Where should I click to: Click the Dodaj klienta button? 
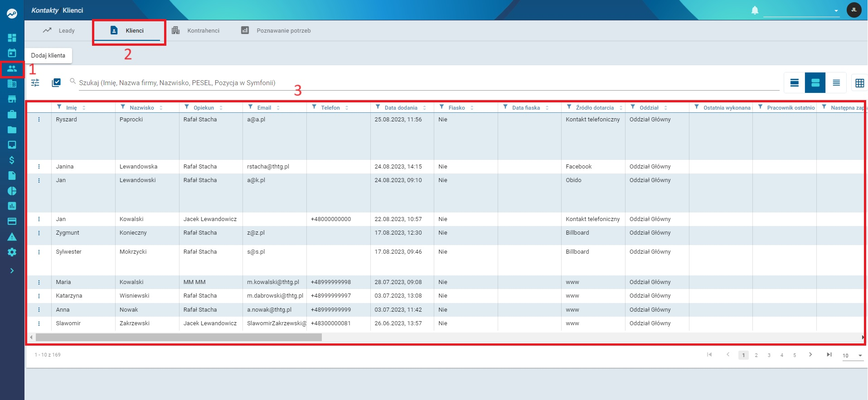[x=48, y=56]
